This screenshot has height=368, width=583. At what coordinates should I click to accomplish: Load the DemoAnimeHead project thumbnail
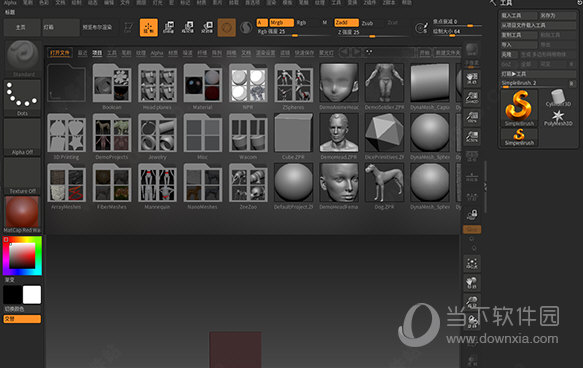point(339,83)
